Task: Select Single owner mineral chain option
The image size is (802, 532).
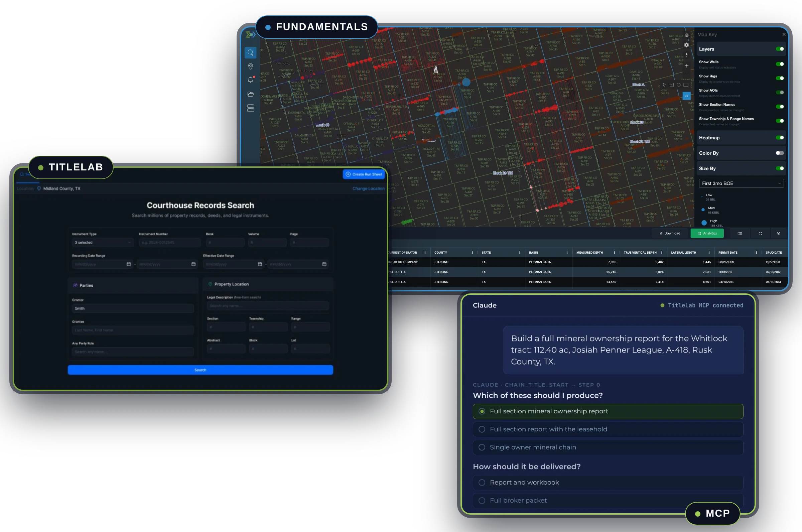Action: click(608, 447)
